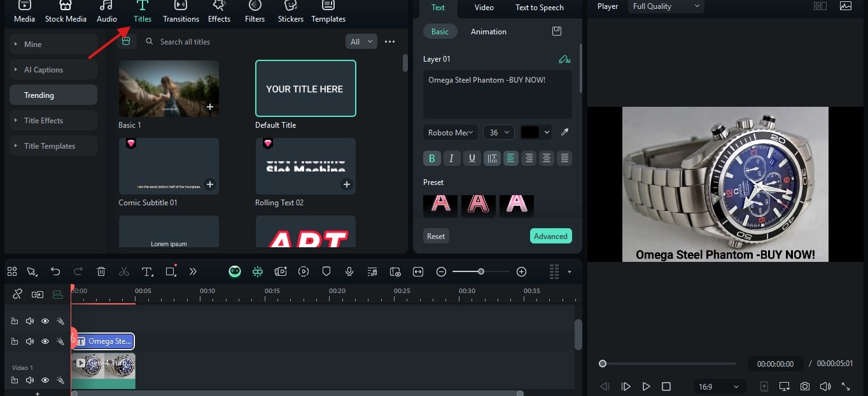Open the Effects tab
Image resolution: width=868 pixels, height=396 pixels.
click(x=219, y=12)
